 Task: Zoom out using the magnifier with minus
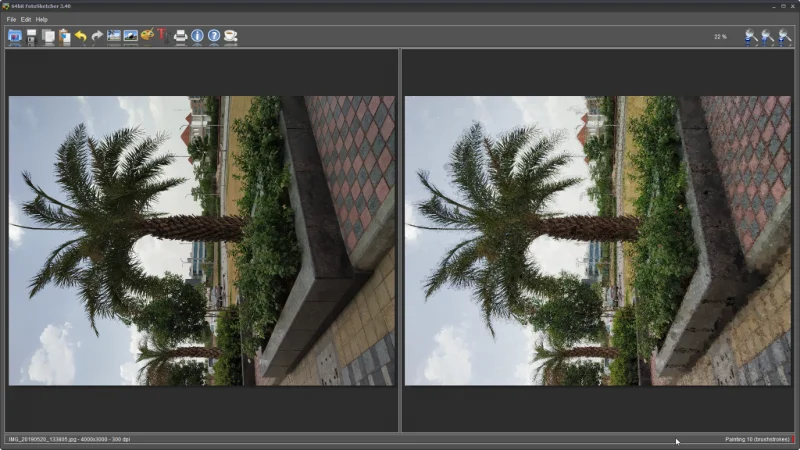(x=751, y=37)
